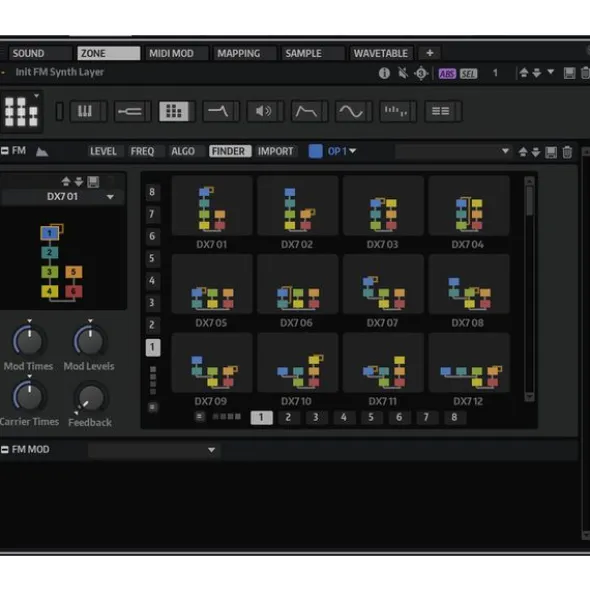Image resolution: width=590 pixels, height=591 pixels.
Task: Open the OP 1 operator dropdown
Action: 342,151
